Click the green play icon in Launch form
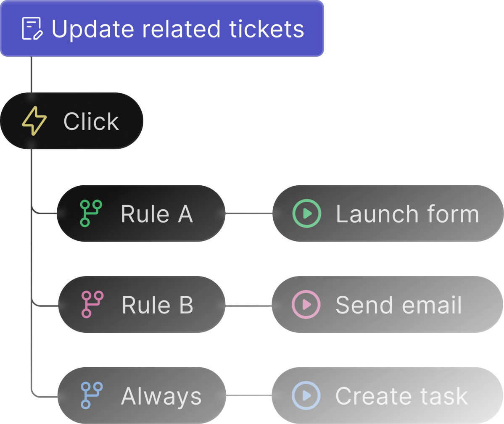 (x=306, y=213)
